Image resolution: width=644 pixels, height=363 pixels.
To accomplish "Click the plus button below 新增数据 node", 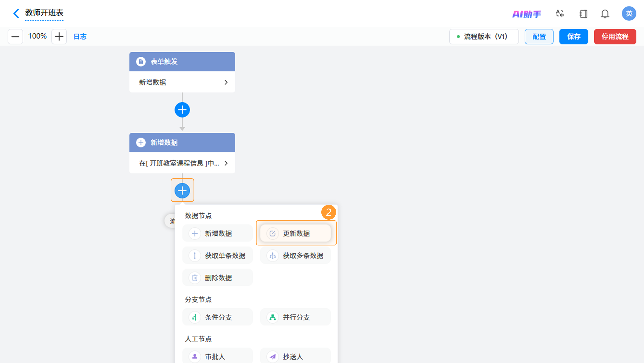I will coord(182,191).
